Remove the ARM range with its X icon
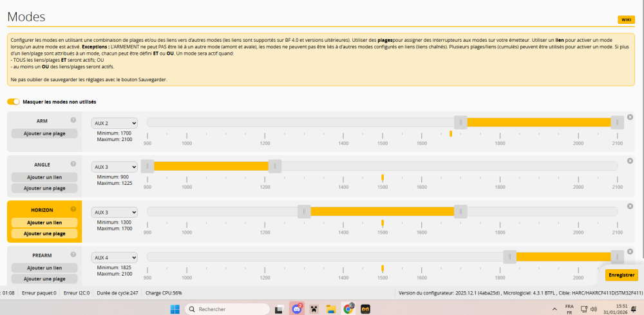644x315 pixels. pos(630,117)
